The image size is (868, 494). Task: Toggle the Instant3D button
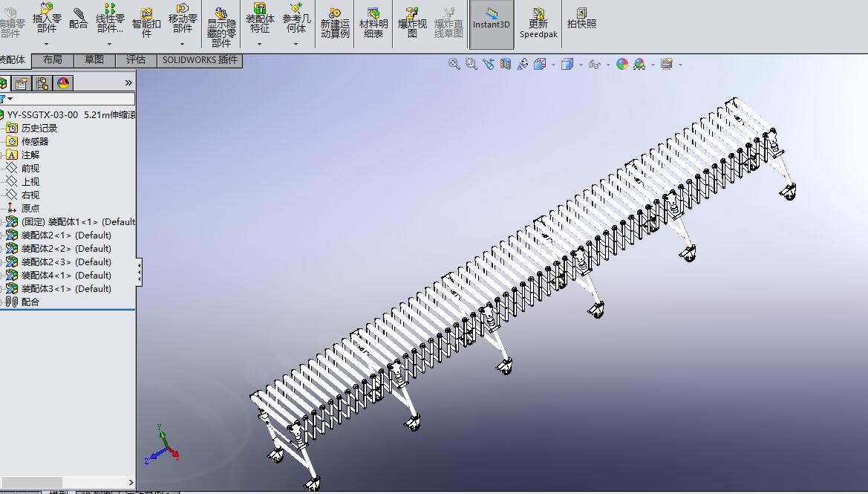click(x=491, y=25)
